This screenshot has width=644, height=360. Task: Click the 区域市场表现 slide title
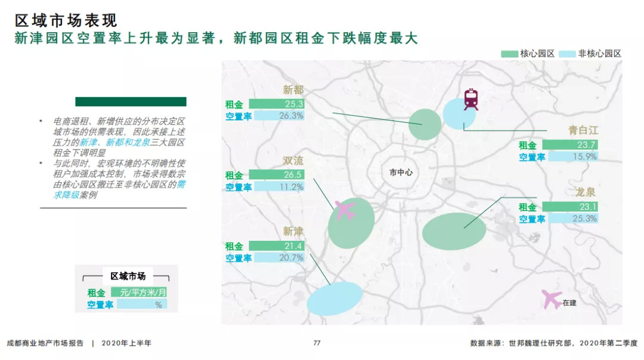(66, 21)
